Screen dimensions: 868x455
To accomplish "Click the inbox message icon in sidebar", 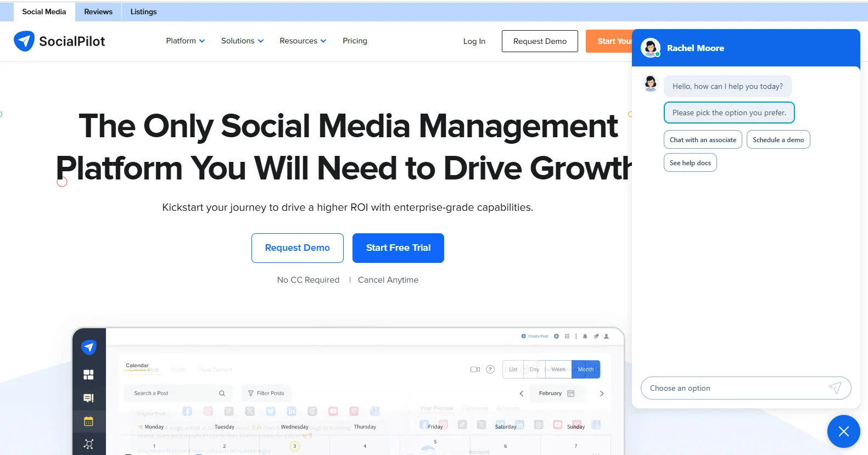I will [88, 398].
